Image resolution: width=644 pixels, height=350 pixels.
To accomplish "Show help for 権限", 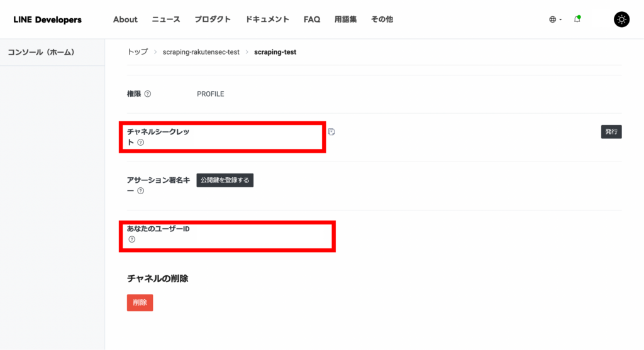I will coord(147,94).
